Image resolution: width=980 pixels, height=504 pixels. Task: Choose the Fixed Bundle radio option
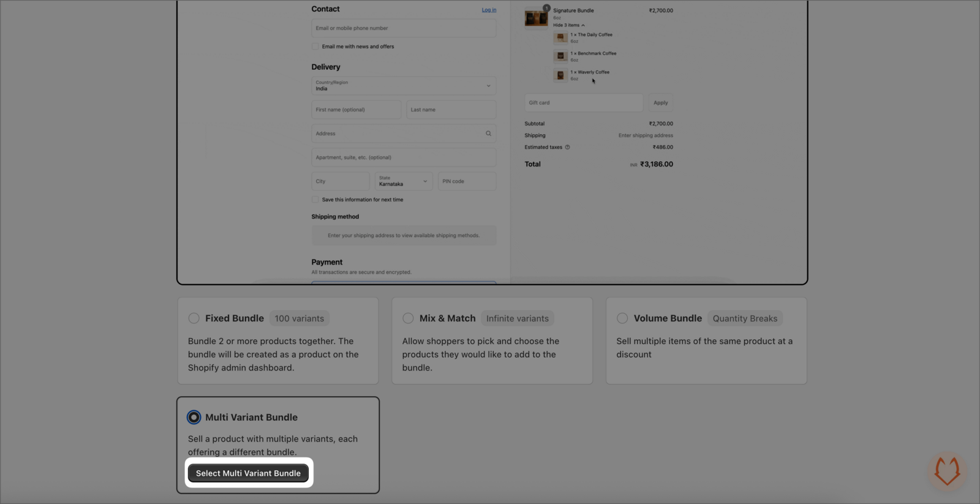pos(194,318)
